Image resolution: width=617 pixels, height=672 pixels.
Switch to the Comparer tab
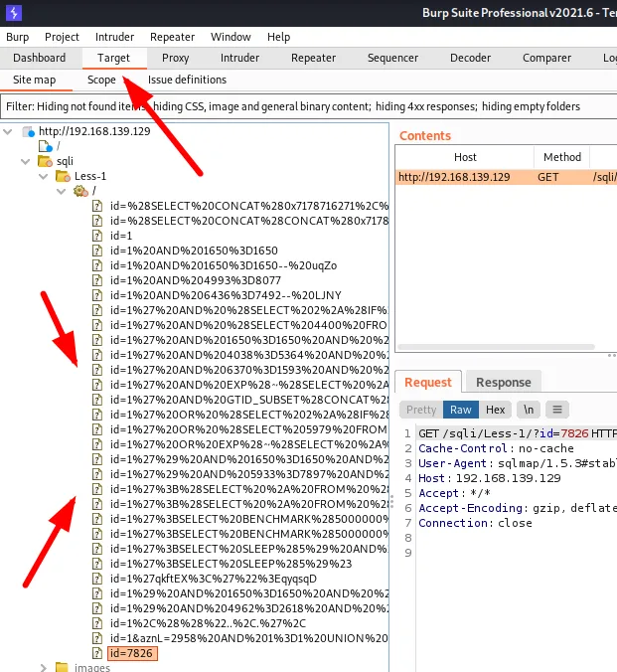[x=546, y=58]
